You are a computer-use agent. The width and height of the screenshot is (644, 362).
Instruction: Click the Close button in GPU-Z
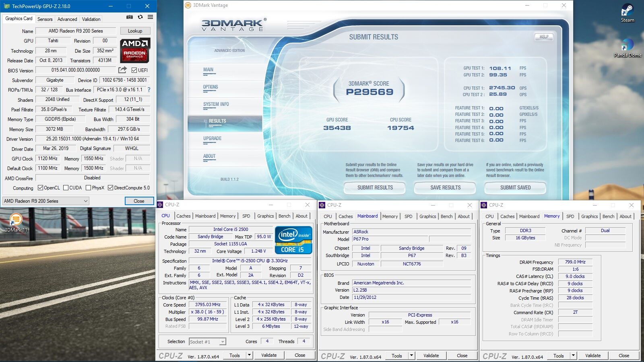click(139, 201)
